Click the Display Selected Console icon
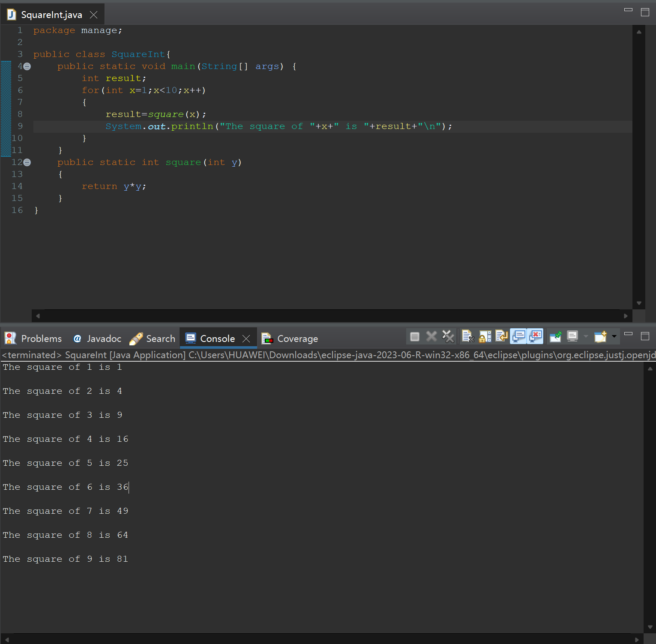656x644 pixels. click(572, 337)
